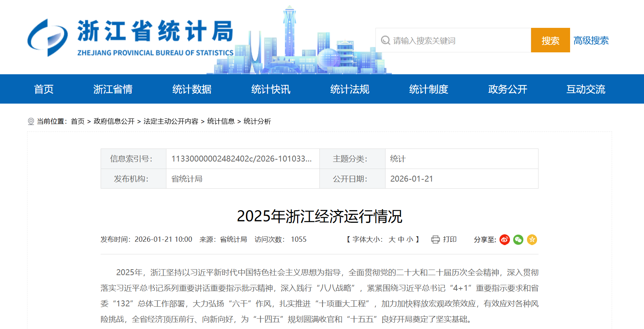Screen dimensions: 644x329
Task: Open the 统计快讯 menu
Action: coord(271,89)
